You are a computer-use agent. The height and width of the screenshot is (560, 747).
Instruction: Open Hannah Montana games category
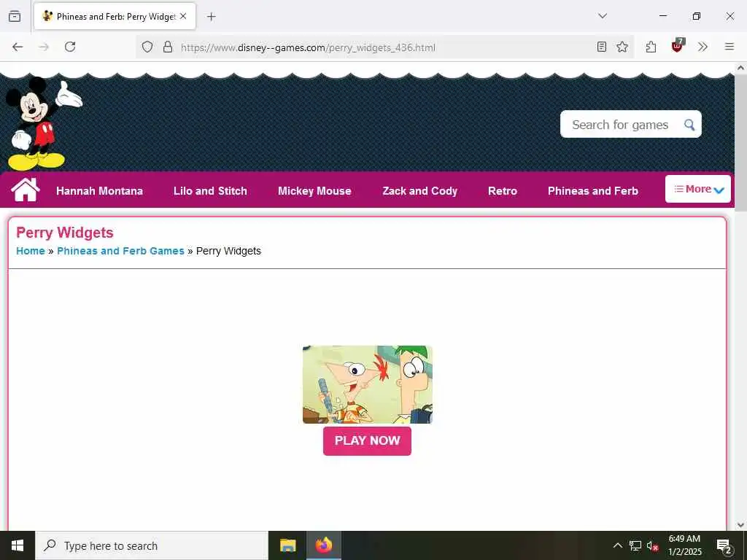coord(99,191)
